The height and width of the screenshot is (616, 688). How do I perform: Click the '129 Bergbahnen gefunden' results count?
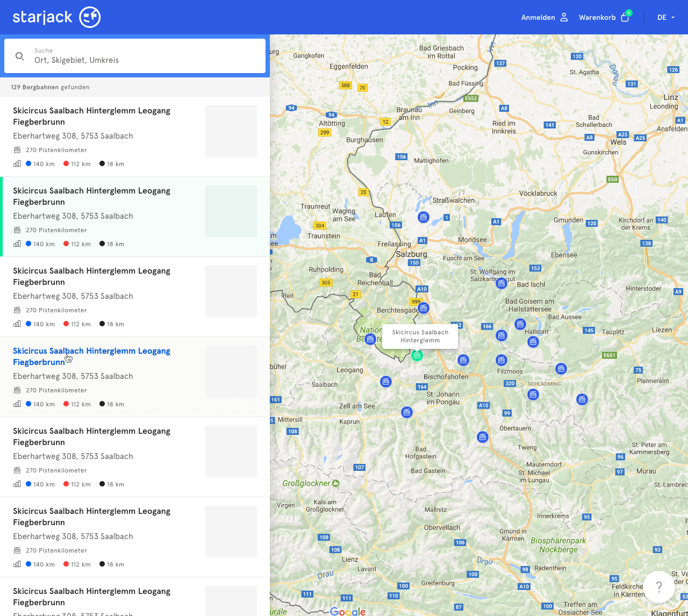click(x=50, y=87)
